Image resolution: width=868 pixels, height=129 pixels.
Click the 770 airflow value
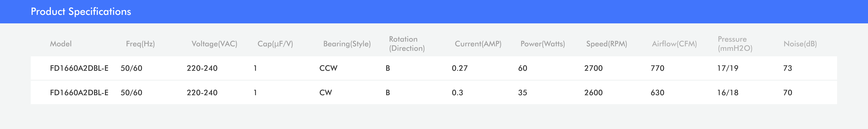click(x=657, y=68)
